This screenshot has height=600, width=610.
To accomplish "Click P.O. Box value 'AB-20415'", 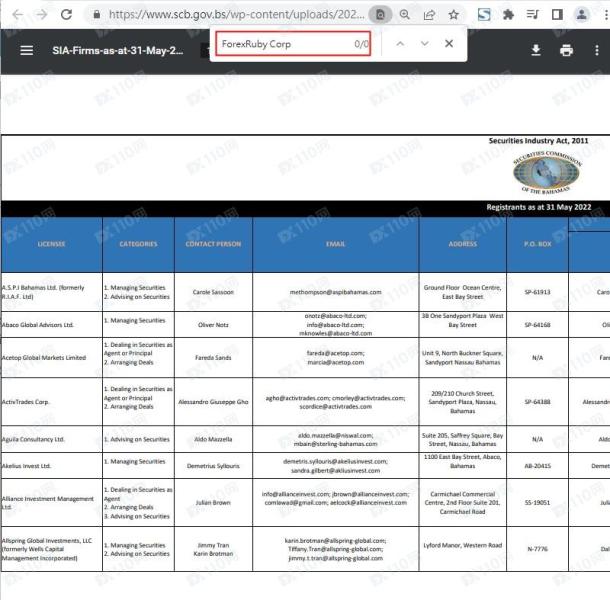I will [x=538, y=466].
